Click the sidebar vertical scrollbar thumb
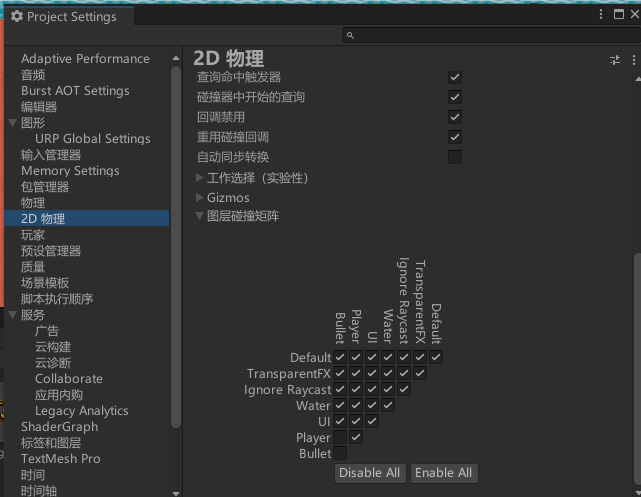641x497 pixels. (176, 247)
